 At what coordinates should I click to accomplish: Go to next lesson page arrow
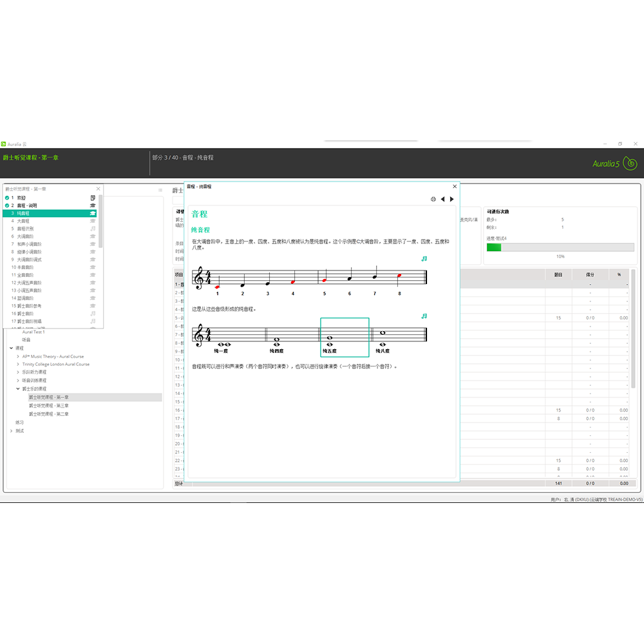click(x=452, y=200)
